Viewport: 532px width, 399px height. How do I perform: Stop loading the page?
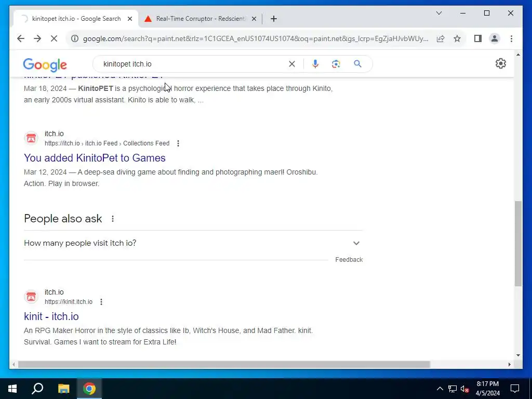[54, 38]
